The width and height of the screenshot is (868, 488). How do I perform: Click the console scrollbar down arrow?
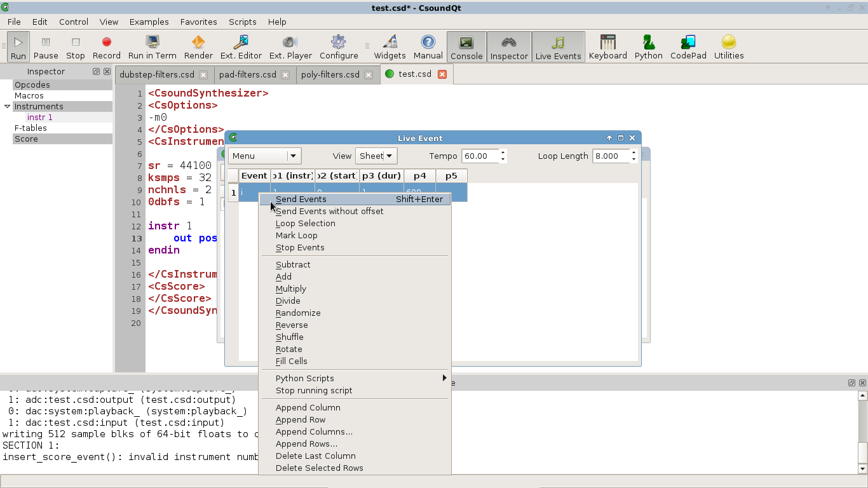[862, 469]
